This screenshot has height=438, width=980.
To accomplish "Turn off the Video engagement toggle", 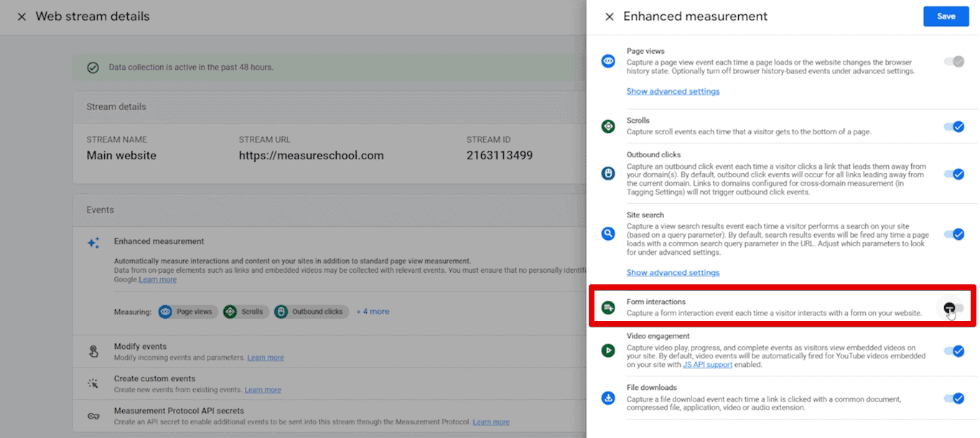I will click(x=955, y=351).
